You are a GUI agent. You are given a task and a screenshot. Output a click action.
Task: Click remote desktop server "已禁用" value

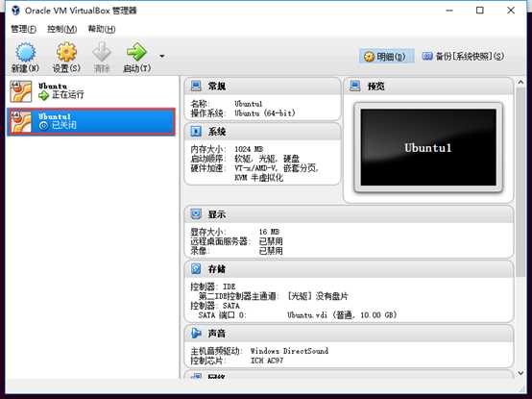(271, 241)
